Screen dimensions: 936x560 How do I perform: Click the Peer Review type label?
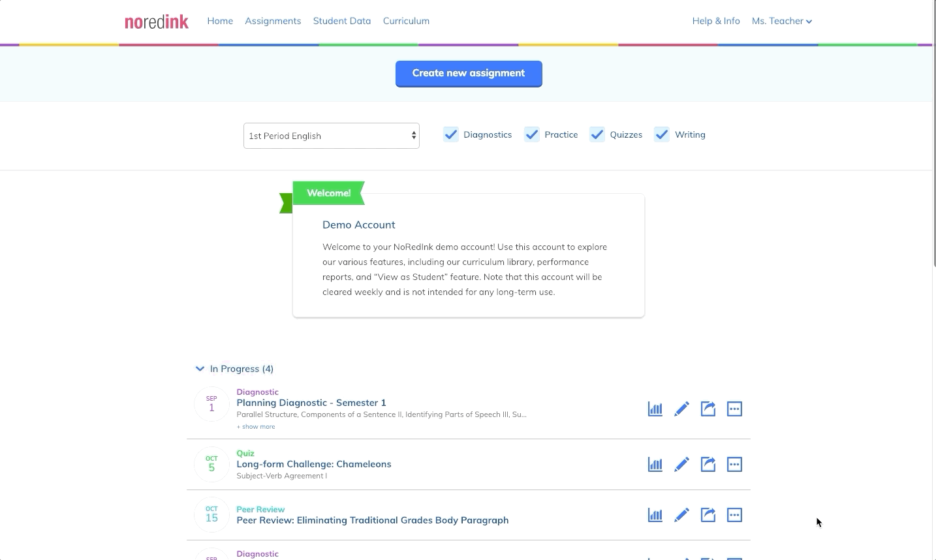tap(260, 510)
